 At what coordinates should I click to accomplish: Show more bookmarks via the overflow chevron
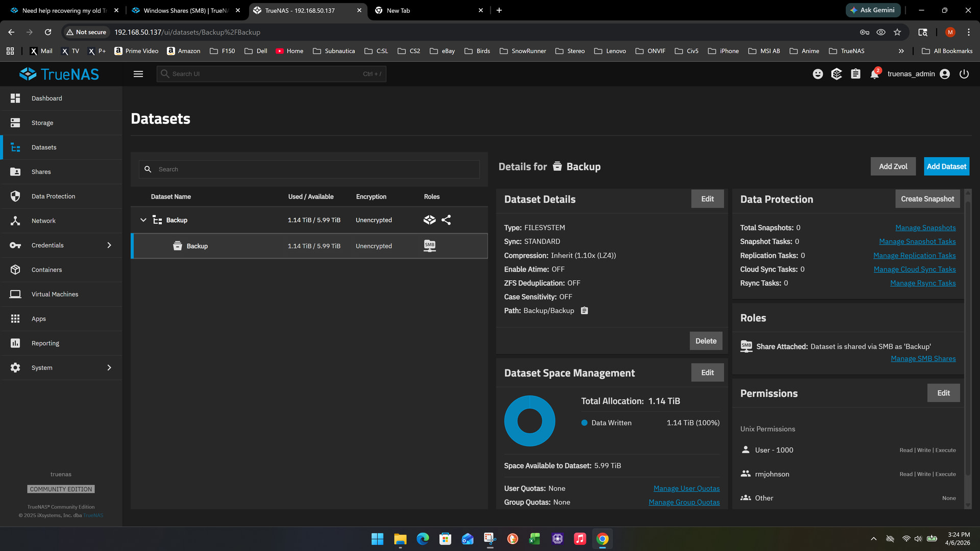click(901, 51)
